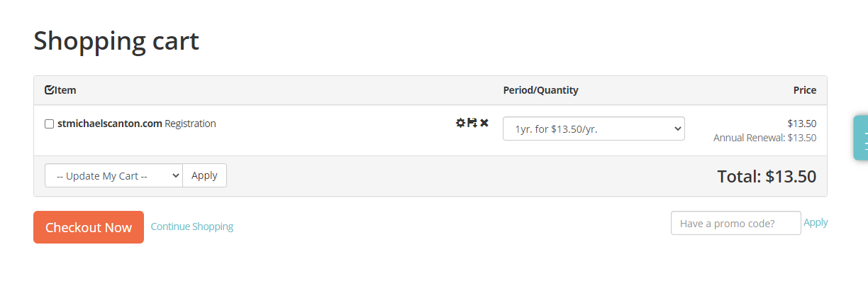Click the Apply link for promo code
Image resolution: width=868 pixels, height=284 pixels.
coord(816,222)
